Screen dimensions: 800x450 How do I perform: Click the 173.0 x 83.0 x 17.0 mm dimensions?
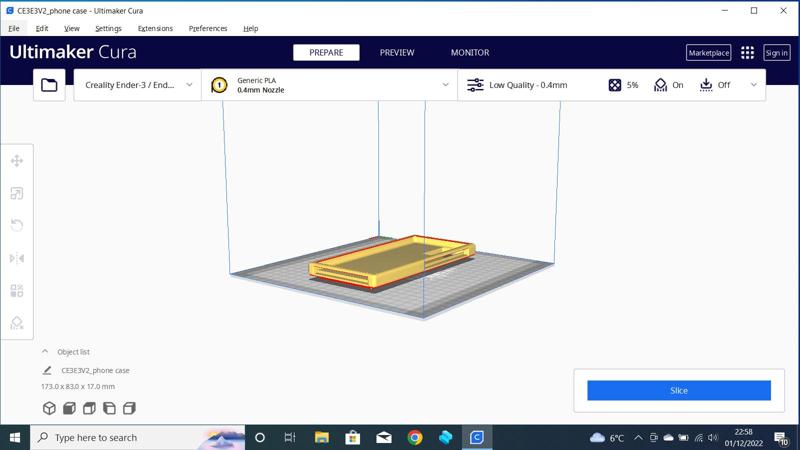(78, 386)
